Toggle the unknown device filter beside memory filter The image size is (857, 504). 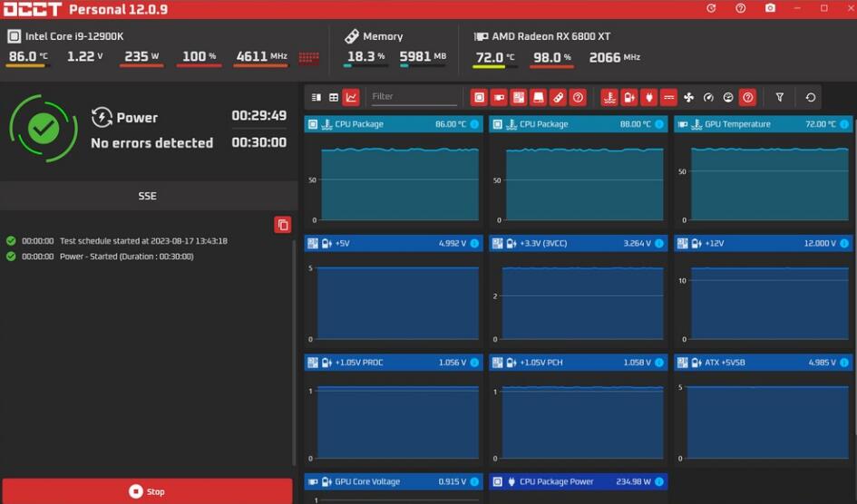[x=578, y=97]
